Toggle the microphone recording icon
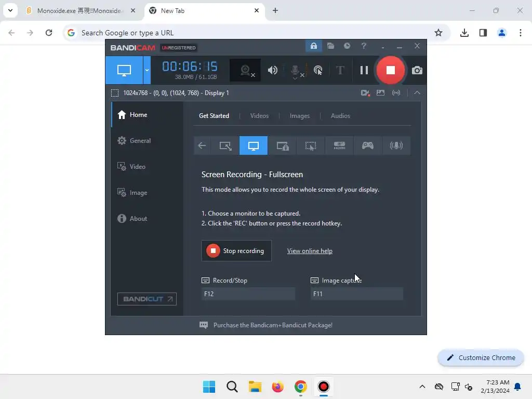The image size is (532, 399). point(297,71)
